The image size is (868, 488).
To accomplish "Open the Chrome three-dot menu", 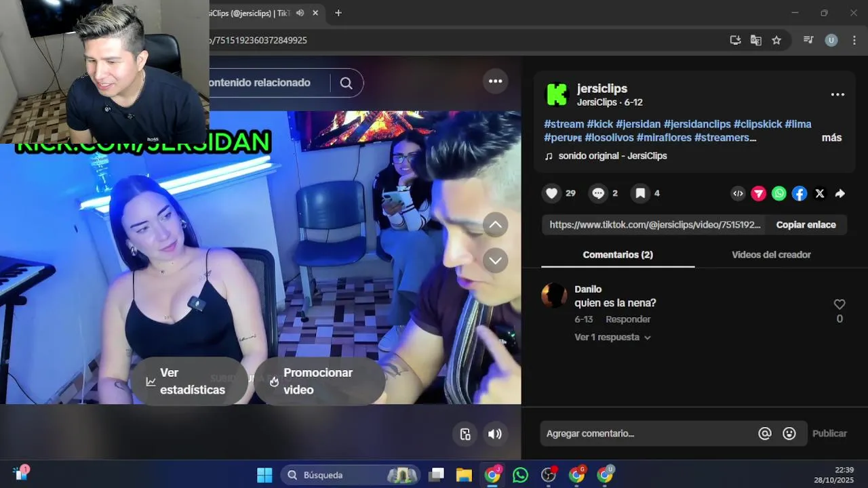I will pos(854,40).
